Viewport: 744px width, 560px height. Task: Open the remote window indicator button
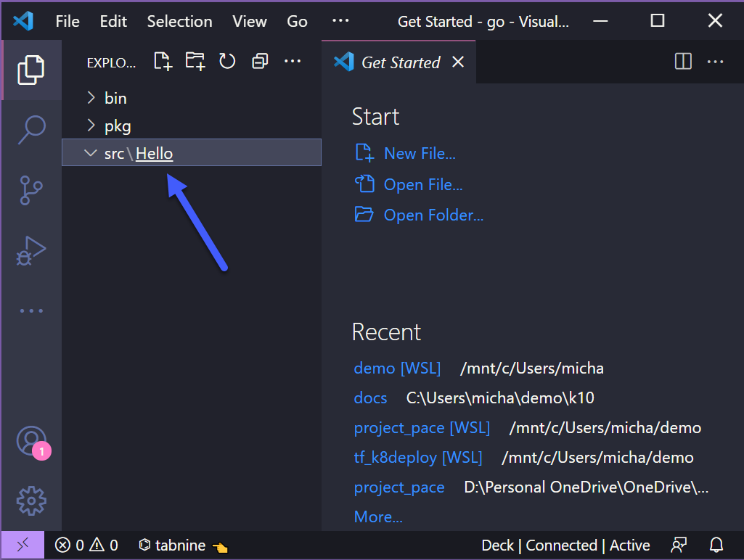point(23,545)
